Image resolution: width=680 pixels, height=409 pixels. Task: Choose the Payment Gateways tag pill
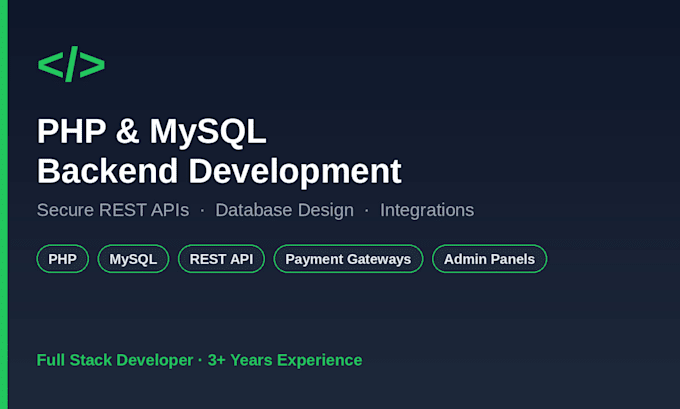tap(348, 259)
